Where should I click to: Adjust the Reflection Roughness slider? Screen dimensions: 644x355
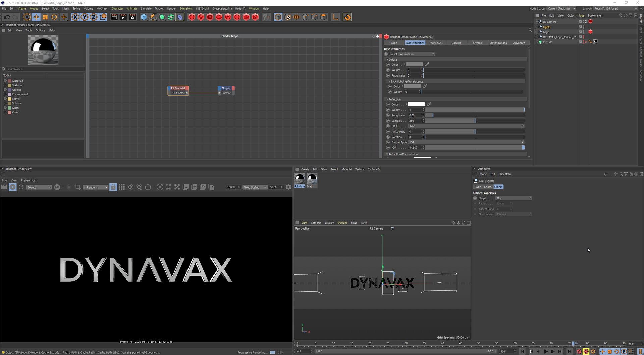coord(475,115)
